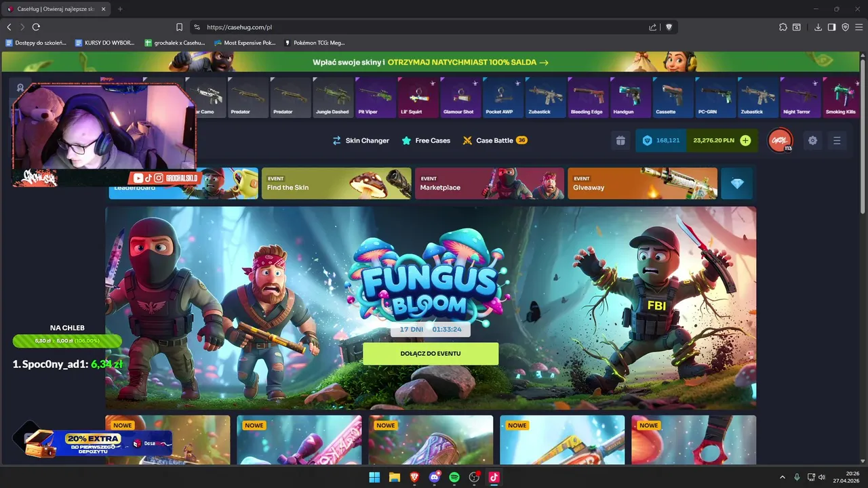Open the red user profile avatar

pyautogui.click(x=780, y=140)
